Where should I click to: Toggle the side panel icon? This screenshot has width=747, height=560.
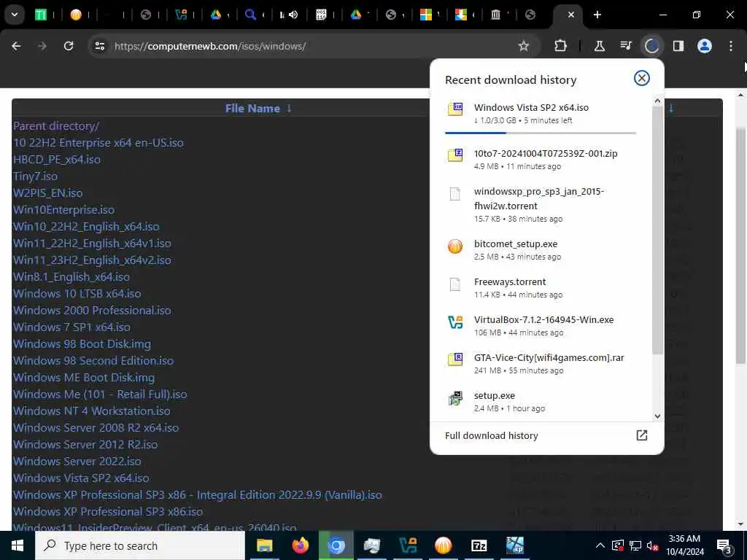678,46
